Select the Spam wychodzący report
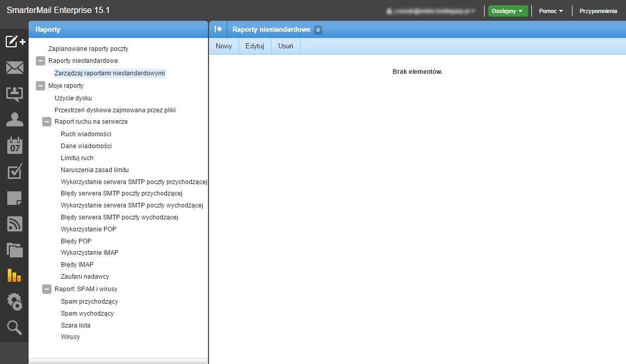 click(x=87, y=314)
